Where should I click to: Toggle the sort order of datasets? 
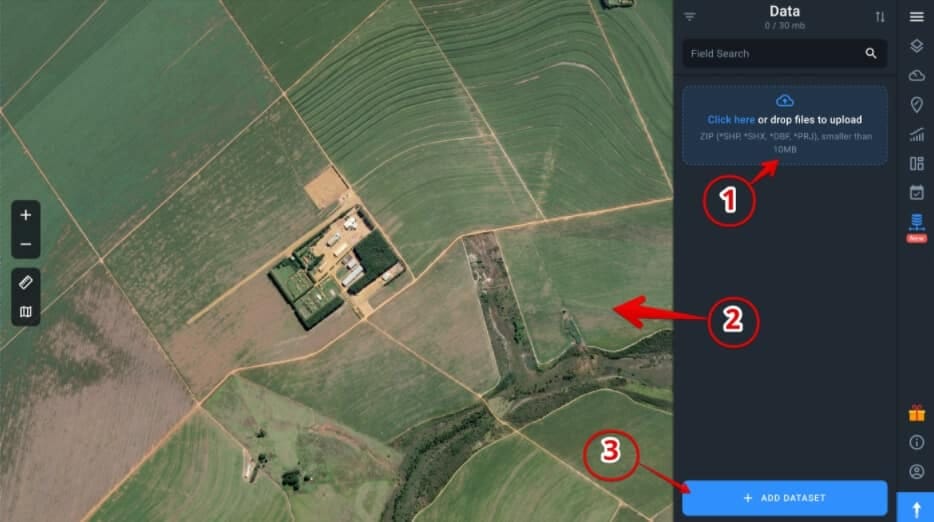(880, 17)
